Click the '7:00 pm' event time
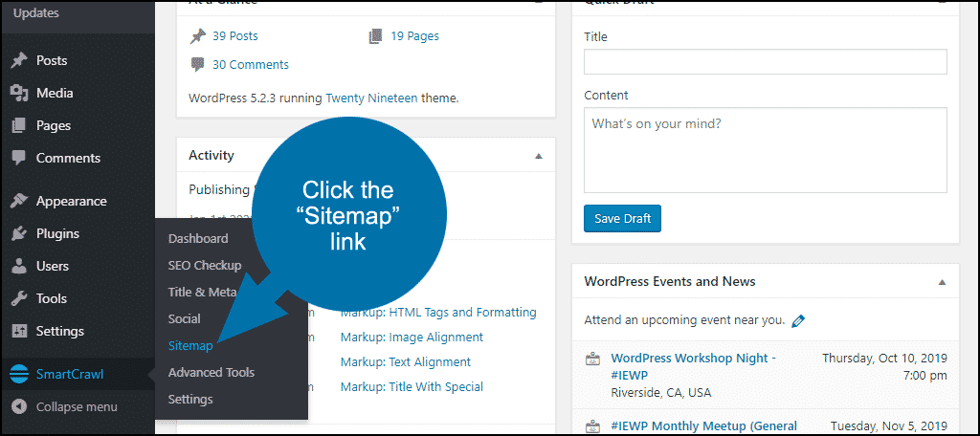The height and width of the screenshot is (436, 980). tap(924, 376)
